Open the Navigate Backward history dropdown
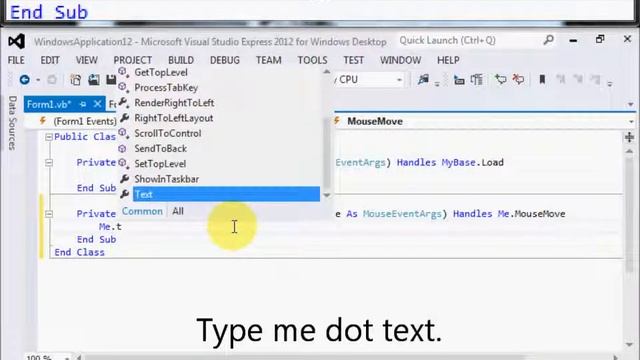Viewport: 640px width, 360px height. [38, 80]
